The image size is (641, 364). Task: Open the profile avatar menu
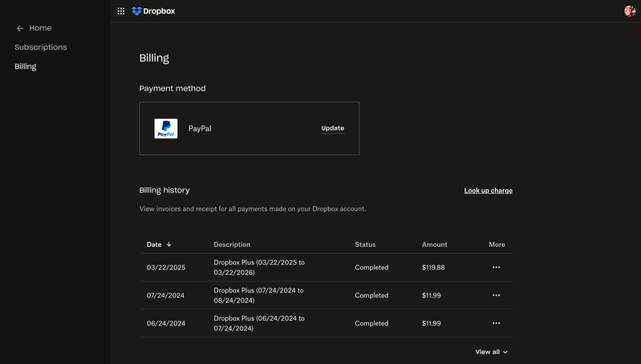[629, 11]
